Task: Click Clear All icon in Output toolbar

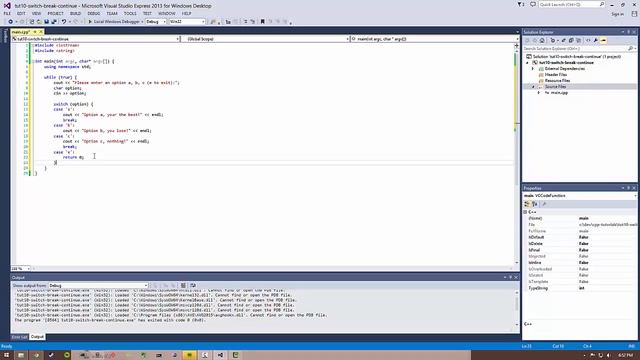Action: point(183,286)
